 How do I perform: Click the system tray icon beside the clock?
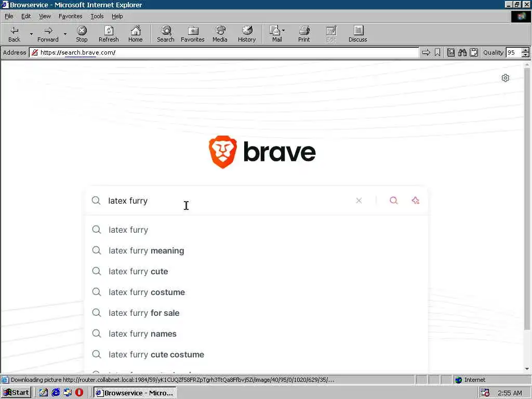coord(485,393)
